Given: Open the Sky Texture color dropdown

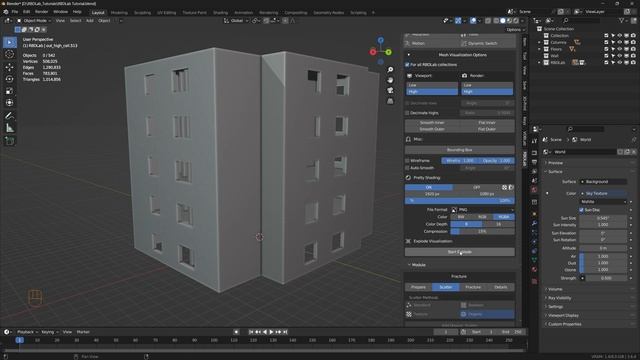Looking at the screenshot, I should 603,193.
